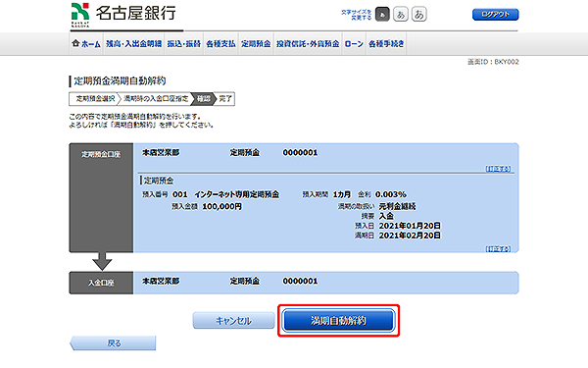Screen dimensions: 588x368
Task: Open 投資信託・外貨預金 menu
Action: pyautogui.click(x=308, y=44)
